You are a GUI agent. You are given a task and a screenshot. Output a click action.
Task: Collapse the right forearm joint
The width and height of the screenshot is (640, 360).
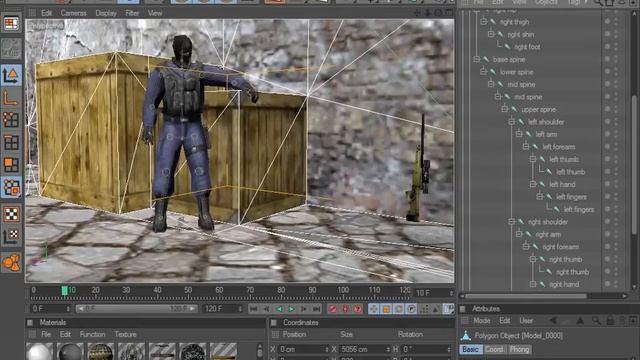click(x=526, y=247)
